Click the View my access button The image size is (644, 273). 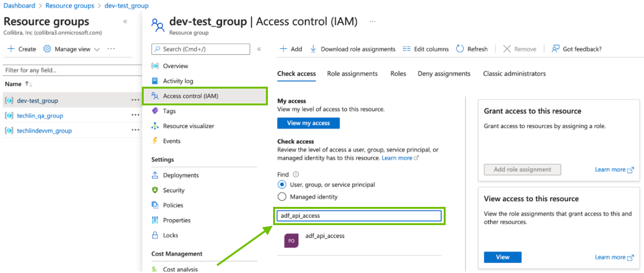(x=308, y=123)
